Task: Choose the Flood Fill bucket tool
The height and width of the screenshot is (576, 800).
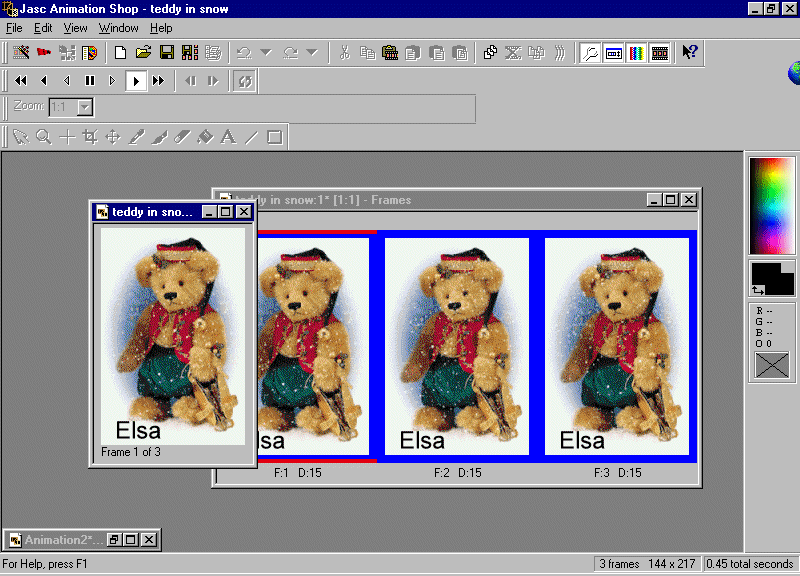Action: click(205, 137)
